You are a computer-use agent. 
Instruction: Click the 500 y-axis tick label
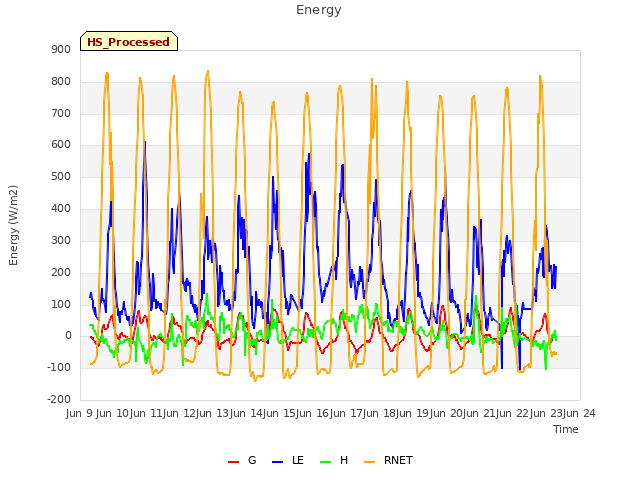point(61,177)
